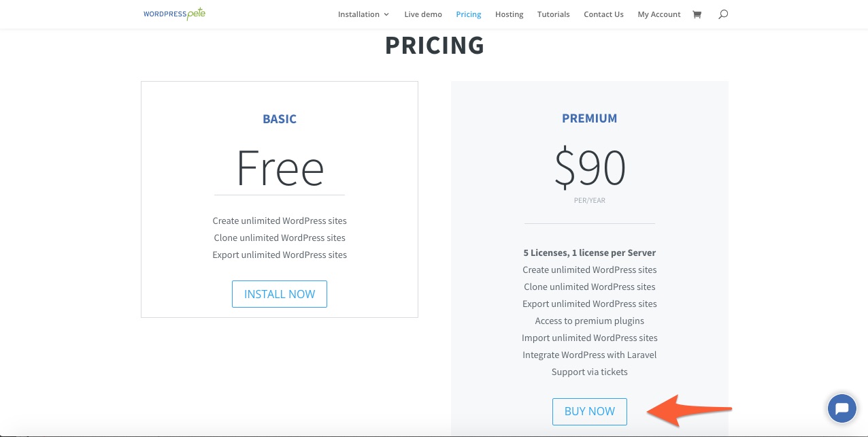
Task: Open Tutorials in the navigation
Action: click(x=554, y=14)
